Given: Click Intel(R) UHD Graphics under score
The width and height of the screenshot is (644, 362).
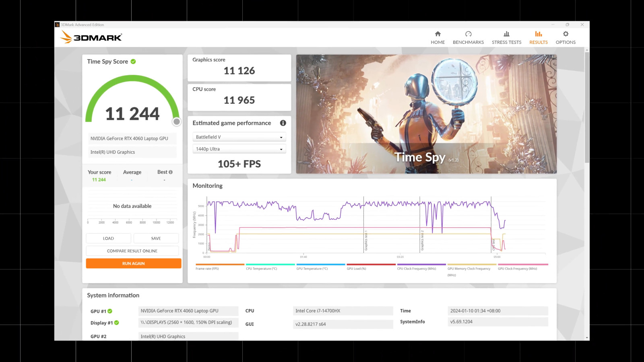Looking at the screenshot, I should (x=132, y=152).
